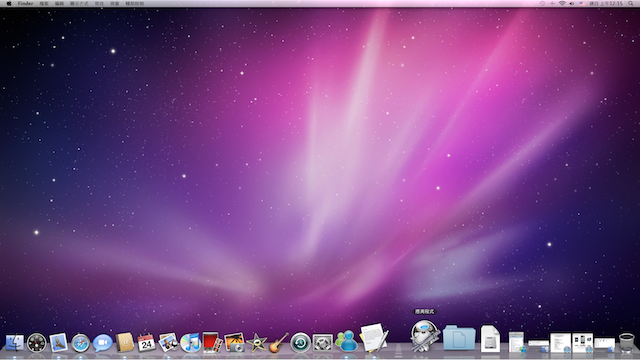Image resolution: width=640 pixels, height=360 pixels.
Task: Launch Safari compass icon
Action: 80,343
